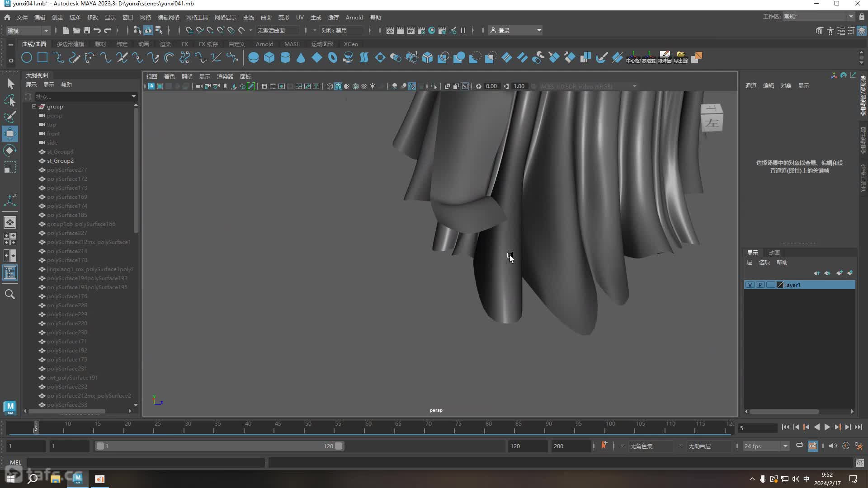This screenshot has width=868, height=488.
Task: Toggle the audio mute speaker on the range slider
Action: 833,446
